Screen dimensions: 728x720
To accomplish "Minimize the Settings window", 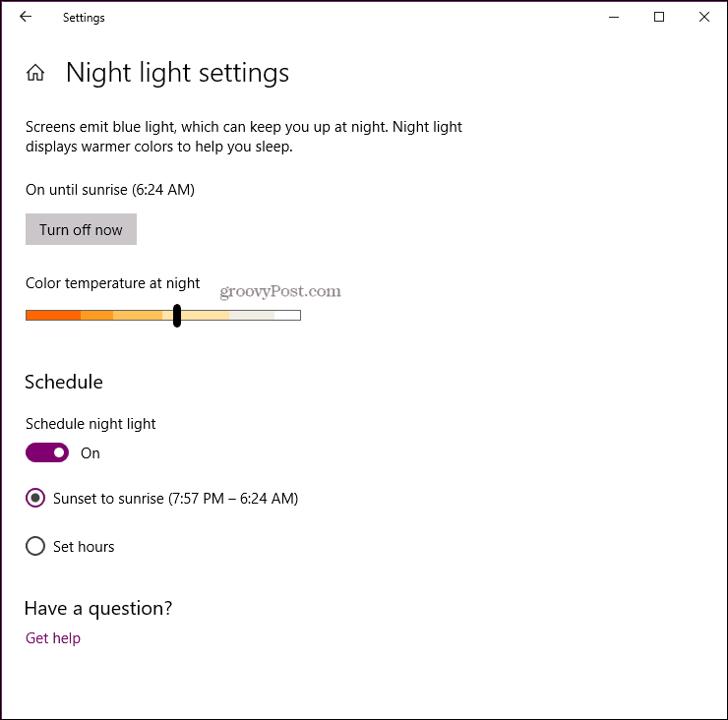I will (x=614, y=17).
